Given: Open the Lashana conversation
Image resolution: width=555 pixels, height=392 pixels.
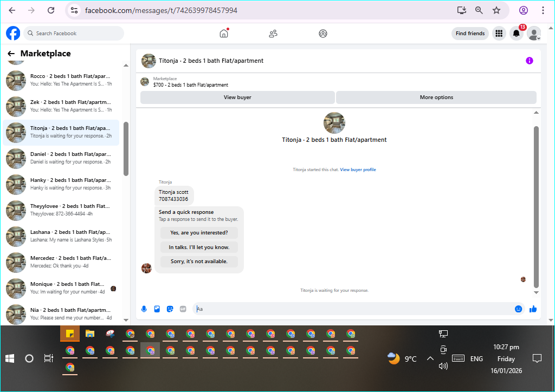Looking at the screenshot, I should click(x=61, y=237).
